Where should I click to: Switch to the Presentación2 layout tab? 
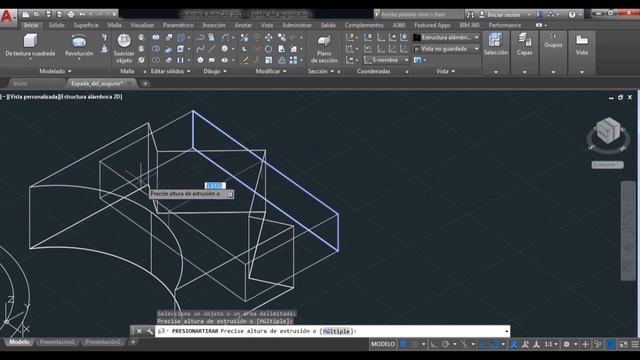coord(103,342)
